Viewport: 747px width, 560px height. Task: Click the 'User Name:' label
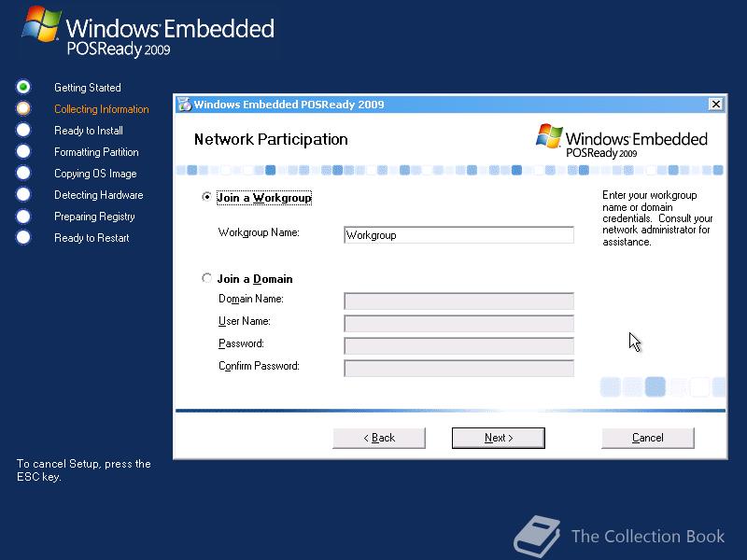[x=245, y=321]
